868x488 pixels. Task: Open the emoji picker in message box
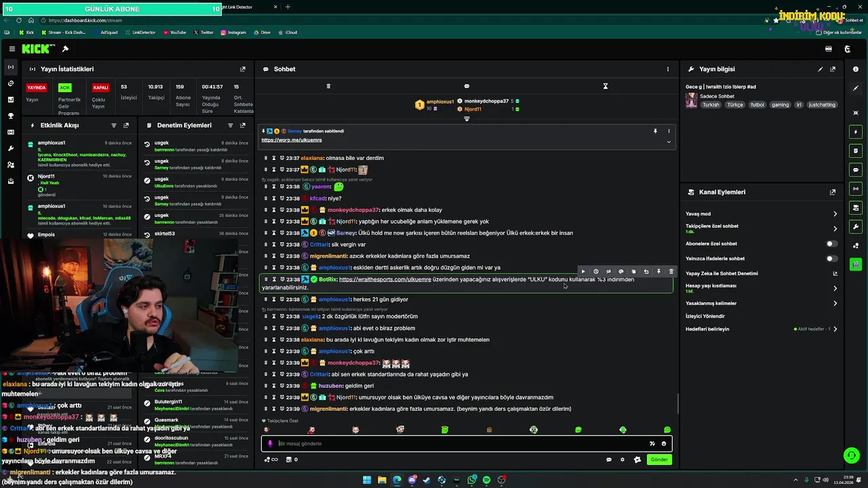coord(664,444)
